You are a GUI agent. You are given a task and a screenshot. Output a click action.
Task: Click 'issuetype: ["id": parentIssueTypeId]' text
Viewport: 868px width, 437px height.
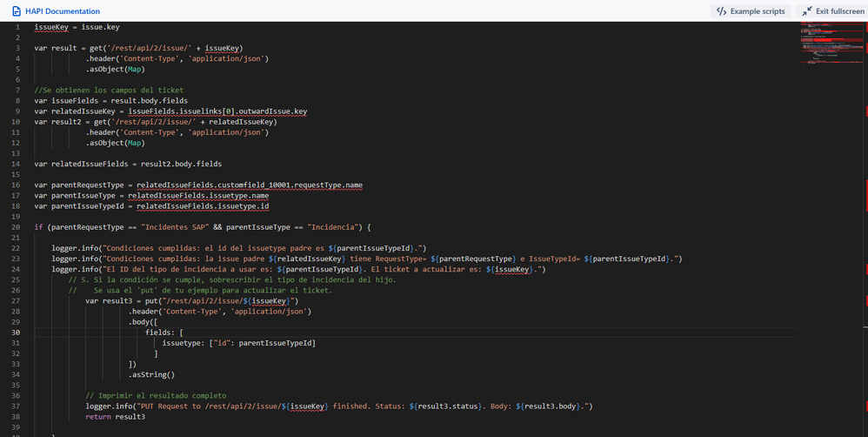point(238,343)
